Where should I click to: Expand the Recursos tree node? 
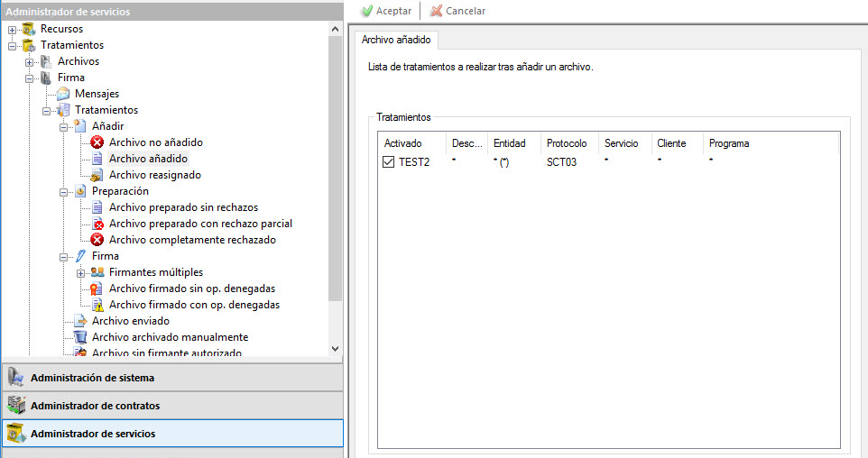pyautogui.click(x=13, y=29)
